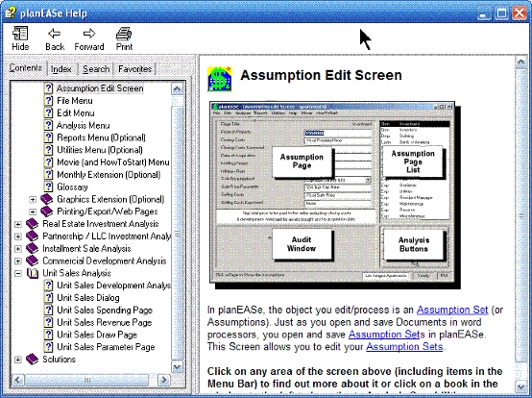
Task: Click the Unit Sales Draw Page topic icon
Action: [49, 335]
